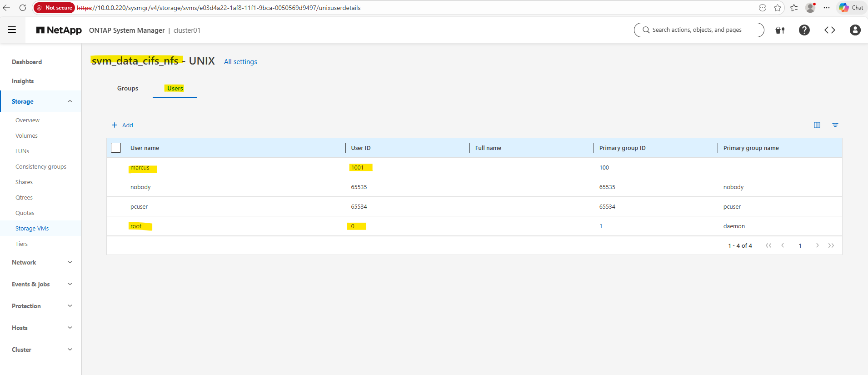Open the user account profile icon
The height and width of the screenshot is (375, 868).
coord(855,30)
